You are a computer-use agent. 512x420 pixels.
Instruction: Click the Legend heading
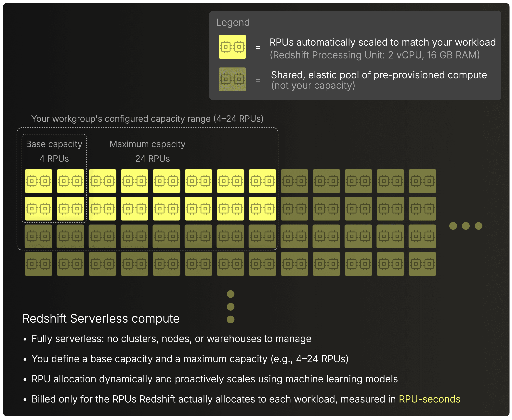[x=233, y=22]
